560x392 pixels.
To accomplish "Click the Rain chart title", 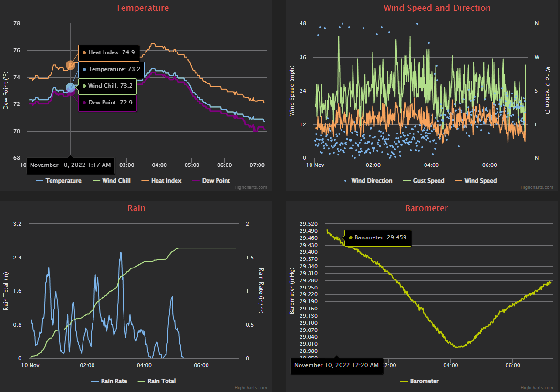I will click(136, 208).
